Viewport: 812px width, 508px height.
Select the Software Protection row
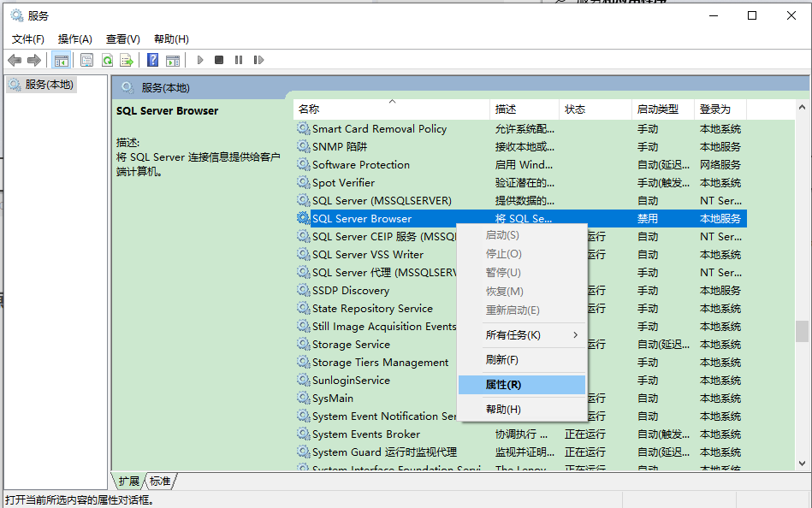point(520,164)
